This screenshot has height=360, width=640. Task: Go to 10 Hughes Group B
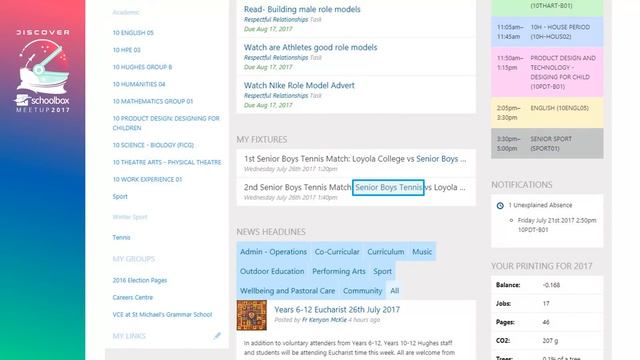click(142, 67)
